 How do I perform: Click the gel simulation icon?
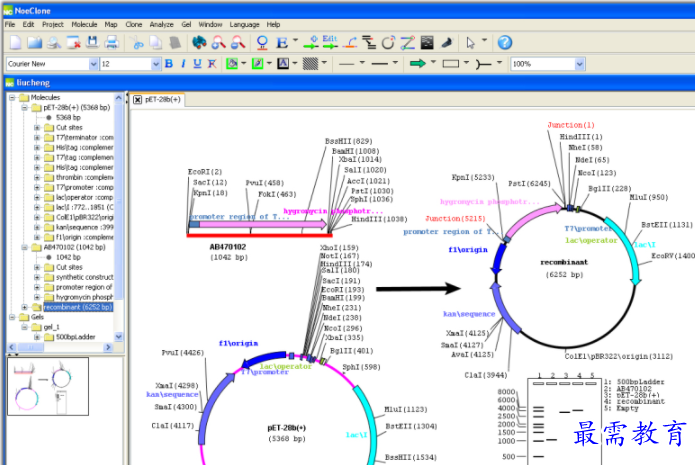tap(427, 43)
